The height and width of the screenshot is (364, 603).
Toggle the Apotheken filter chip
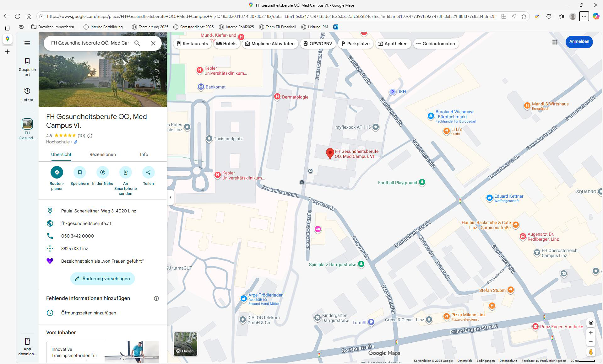pyautogui.click(x=393, y=44)
